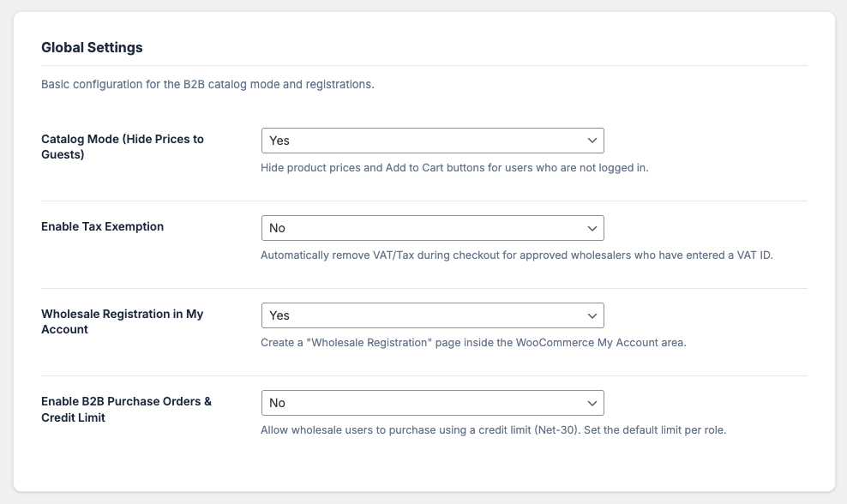The width and height of the screenshot is (847, 504).
Task: Open the B2B Purchase Orders dropdown
Action: pos(432,403)
